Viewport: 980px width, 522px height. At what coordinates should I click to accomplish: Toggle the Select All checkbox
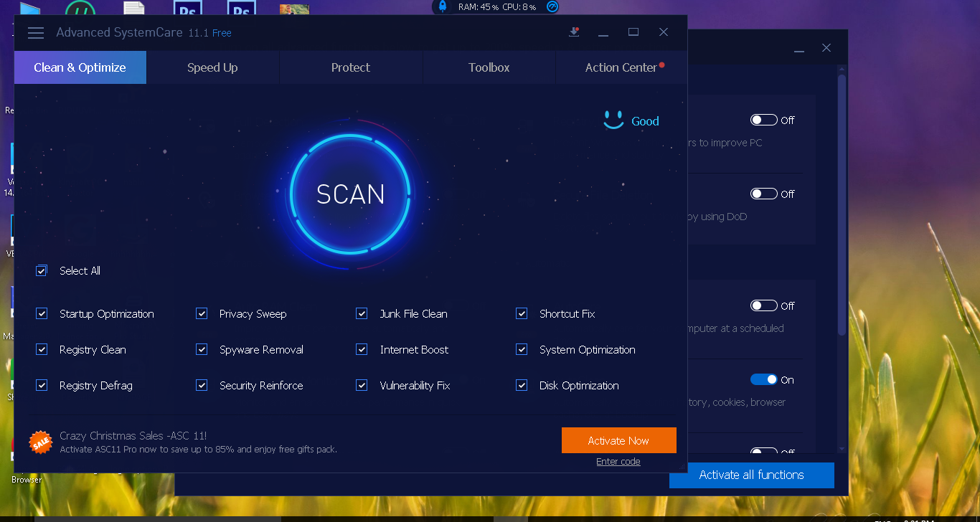(x=42, y=271)
